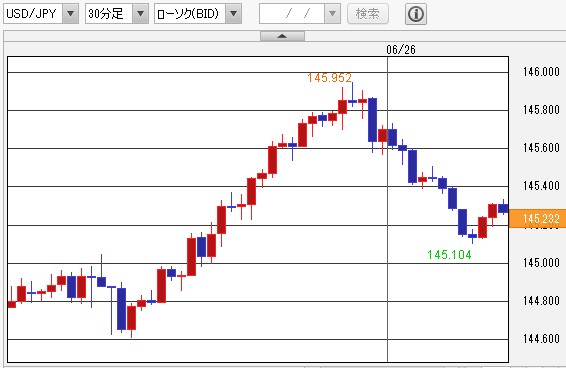Screen dimensions: 566x368
Task: Click the date input field
Action: pos(292,14)
